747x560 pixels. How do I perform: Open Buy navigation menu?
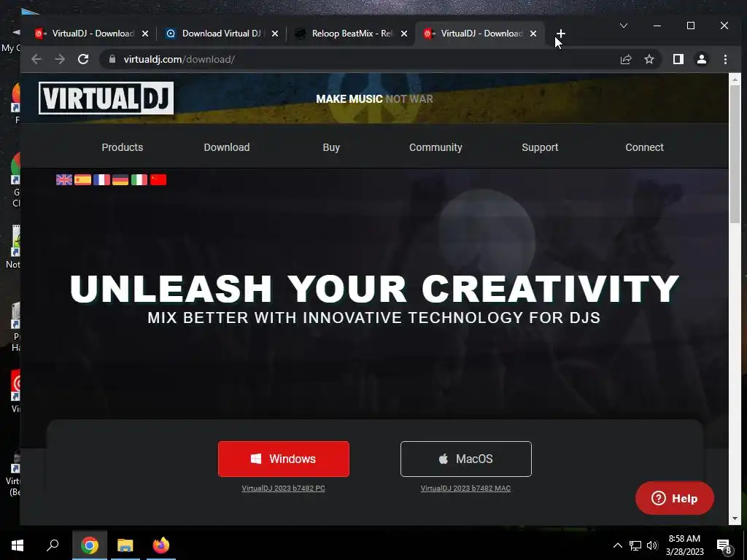(x=331, y=147)
